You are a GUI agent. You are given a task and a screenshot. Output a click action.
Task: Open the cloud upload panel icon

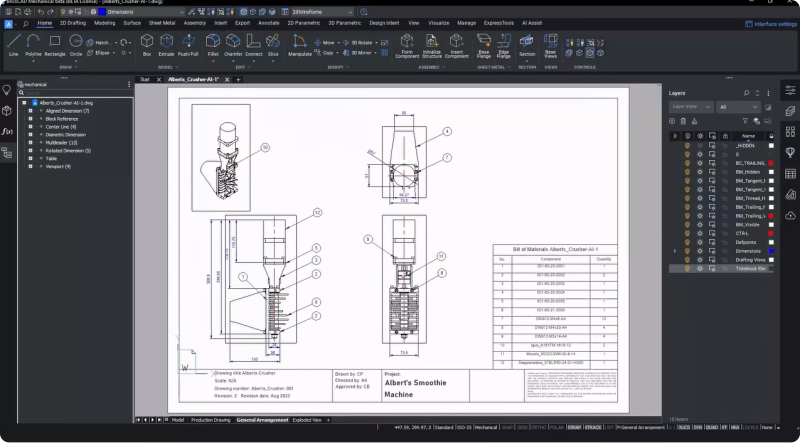tap(790, 215)
